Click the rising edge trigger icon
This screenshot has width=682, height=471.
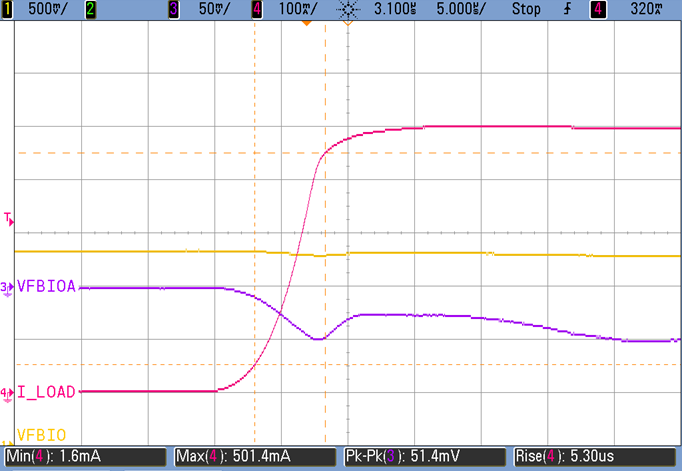[570, 9]
